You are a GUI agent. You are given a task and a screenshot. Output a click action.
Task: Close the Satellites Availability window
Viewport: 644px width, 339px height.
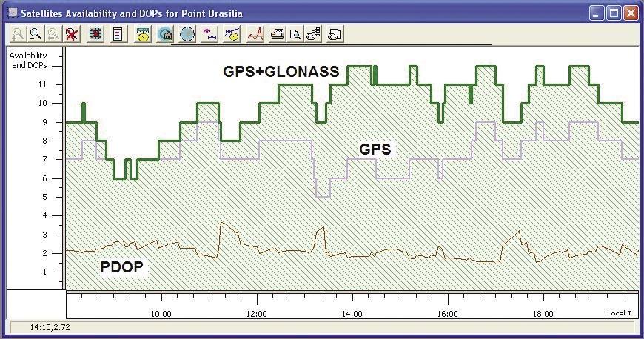(x=631, y=13)
